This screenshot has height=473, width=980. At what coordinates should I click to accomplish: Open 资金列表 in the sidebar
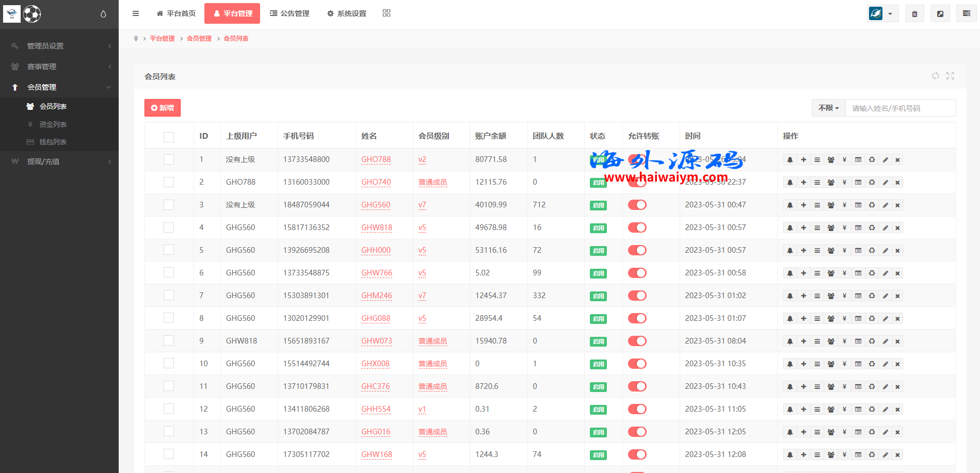pos(53,124)
